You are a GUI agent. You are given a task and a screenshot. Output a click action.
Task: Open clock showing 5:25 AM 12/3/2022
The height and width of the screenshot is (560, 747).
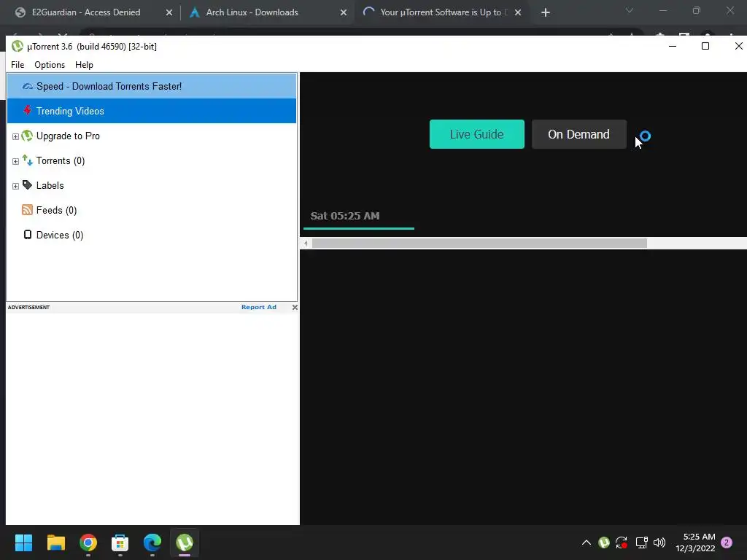click(x=695, y=542)
